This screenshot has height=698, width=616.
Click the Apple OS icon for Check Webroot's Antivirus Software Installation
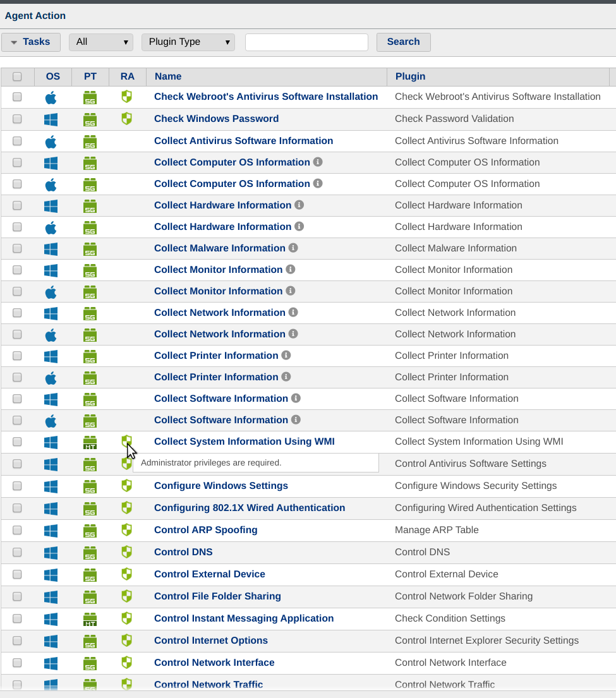coord(51,97)
